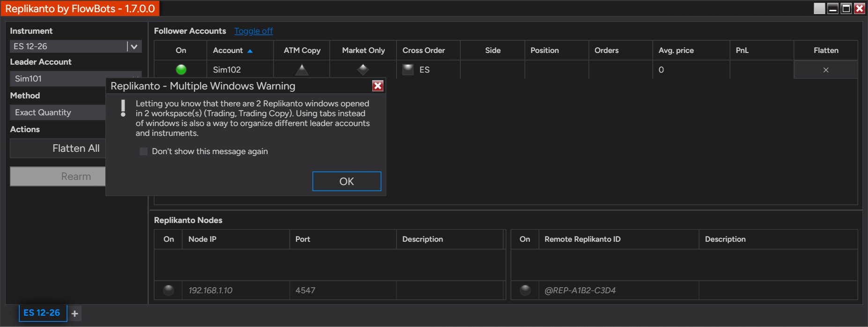Select the Sim102 account cell

[x=240, y=70]
